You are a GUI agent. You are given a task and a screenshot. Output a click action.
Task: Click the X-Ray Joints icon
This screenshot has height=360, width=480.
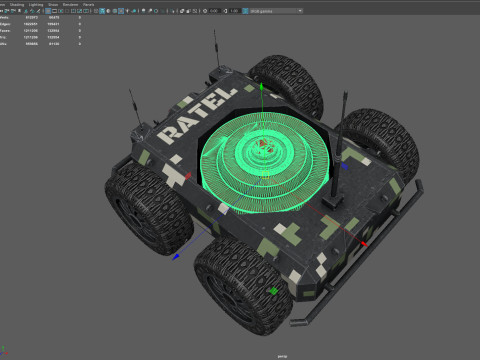(195, 11)
